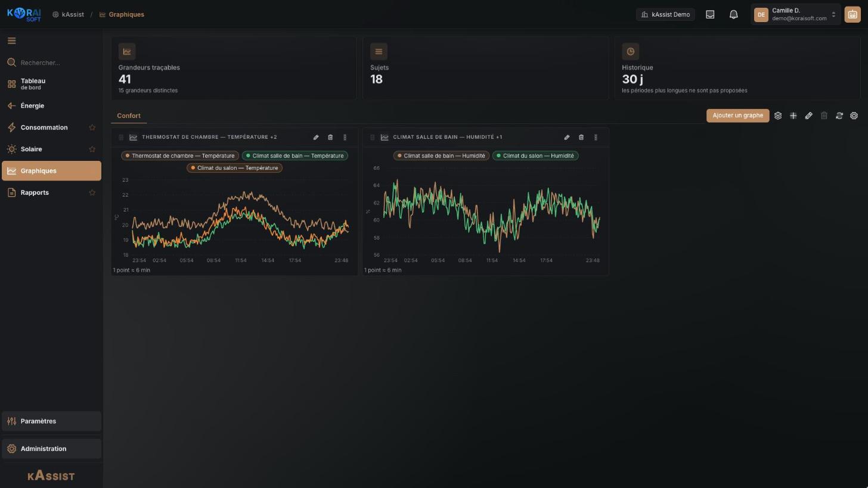This screenshot has height=488, width=868.
Task: Delete the Thermostat de chambre graph
Action: 330,137
